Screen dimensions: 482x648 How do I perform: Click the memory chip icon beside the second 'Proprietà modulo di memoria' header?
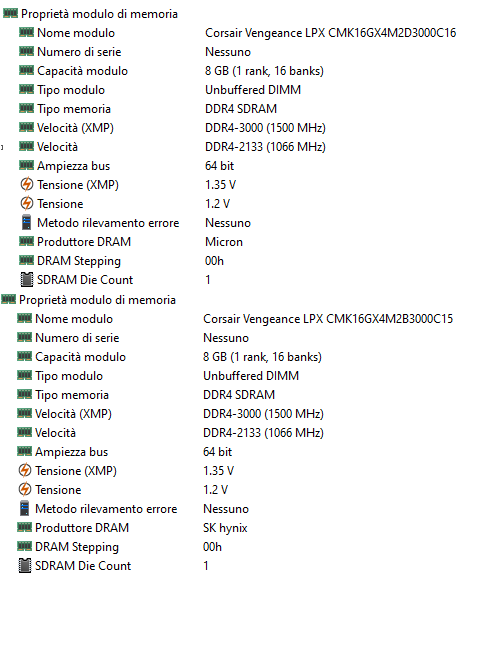(8, 299)
